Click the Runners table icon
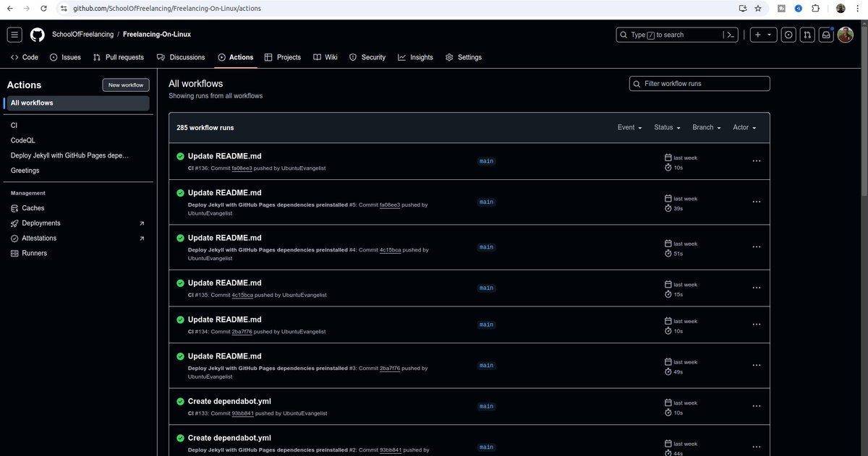The width and height of the screenshot is (868, 456). pos(14,253)
